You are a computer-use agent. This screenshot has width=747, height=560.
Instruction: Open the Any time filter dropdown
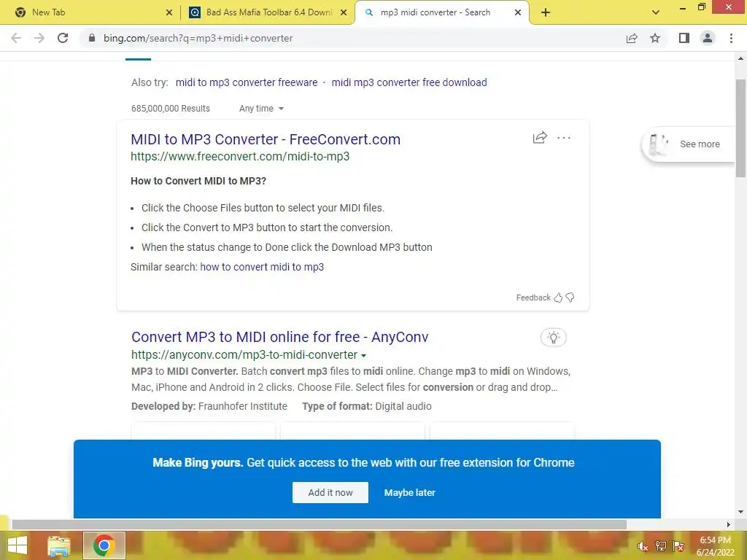(x=261, y=109)
